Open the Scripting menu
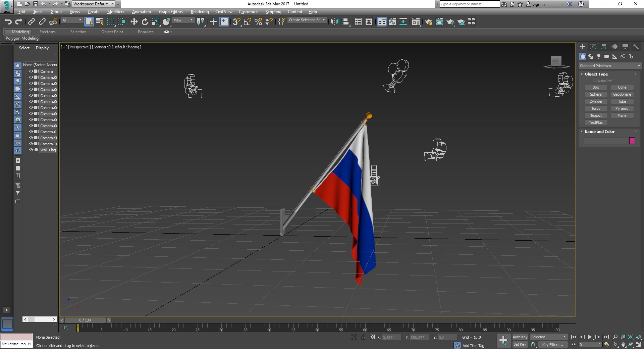Image resolution: width=644 pixels, height=349 pixels. click(x=273, y=12)
